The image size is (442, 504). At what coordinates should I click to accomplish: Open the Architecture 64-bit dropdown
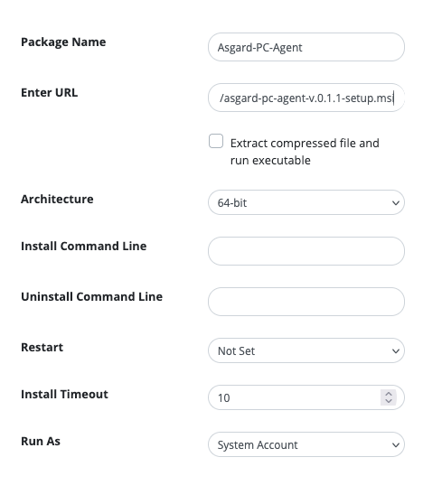pos(306,202)
